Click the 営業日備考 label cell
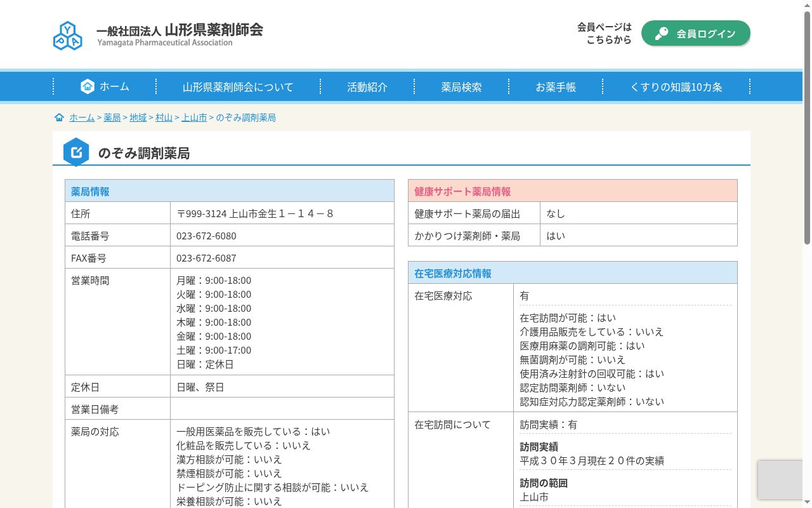Viewport: 812px width, 508px height. pyautogui.click(x=118, y=409)
